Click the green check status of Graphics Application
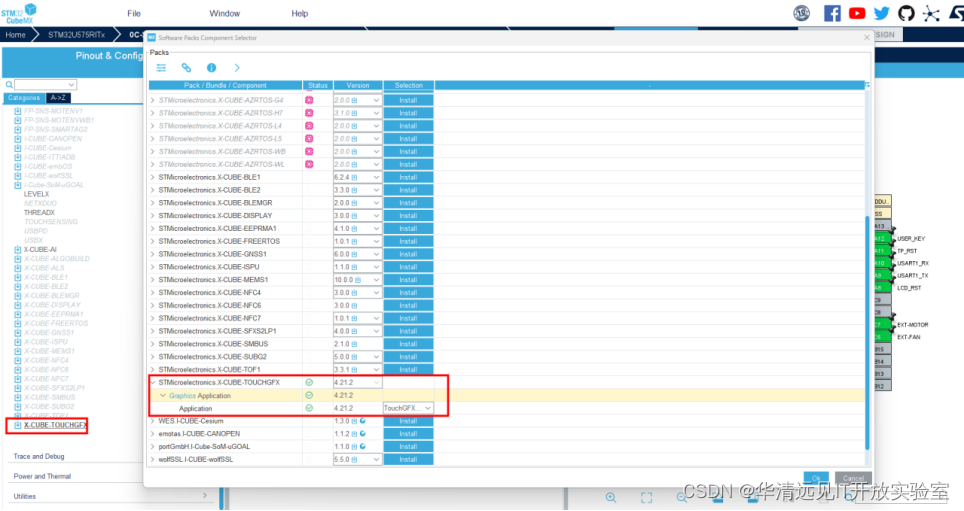The height and width of the screenshot is (511, 964). click(x=309, y=395)
